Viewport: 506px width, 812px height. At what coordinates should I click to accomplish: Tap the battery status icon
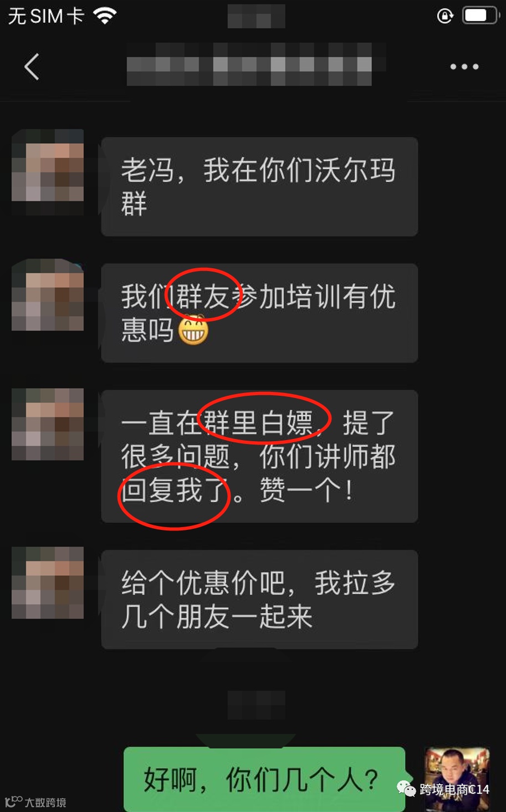(482, 16)
